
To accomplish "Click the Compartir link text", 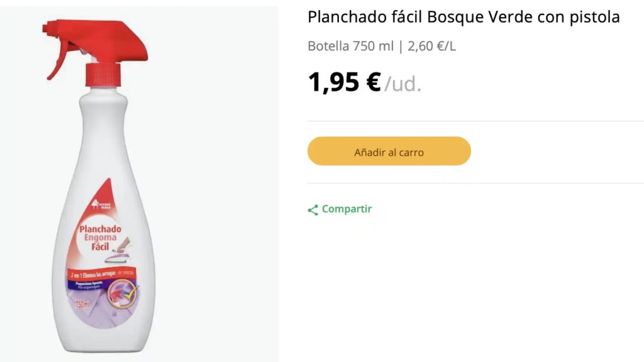I will pos(347,209).
